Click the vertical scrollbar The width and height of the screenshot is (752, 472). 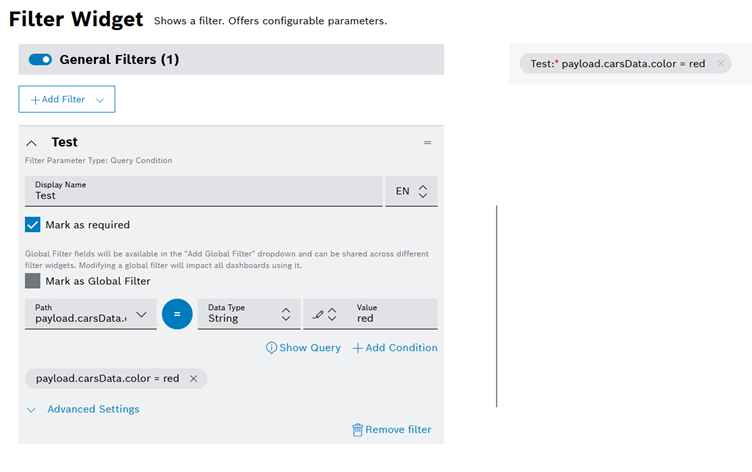click(x=496, y=305)
